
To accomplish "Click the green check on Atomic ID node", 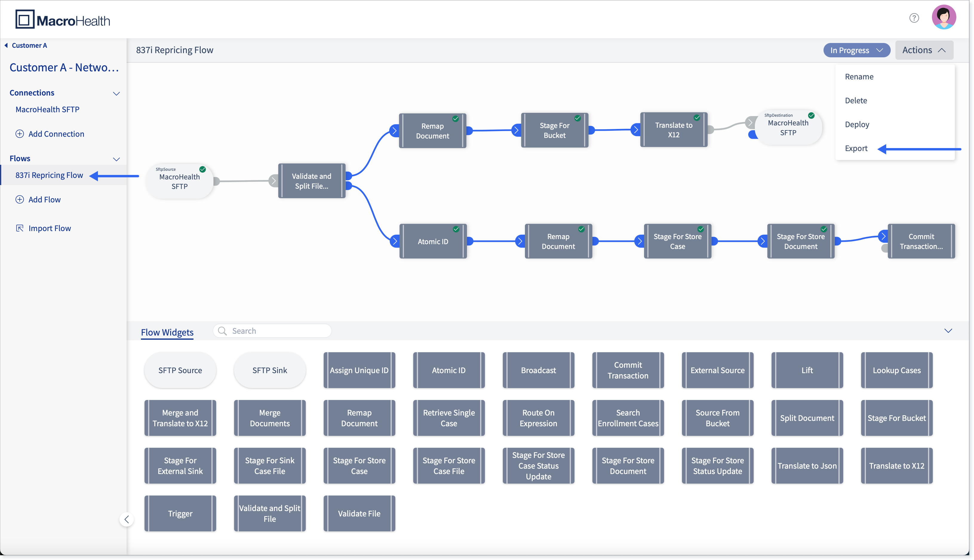I will tap(456, 229).
